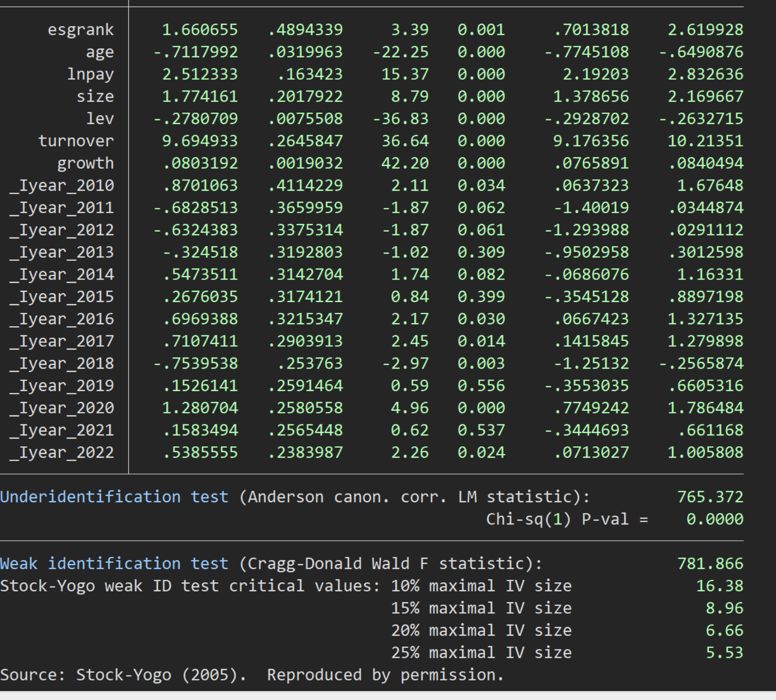The image size is (776, 700).
Task: Select the age z-statistic -22.25
Action: tap(401, 52)
